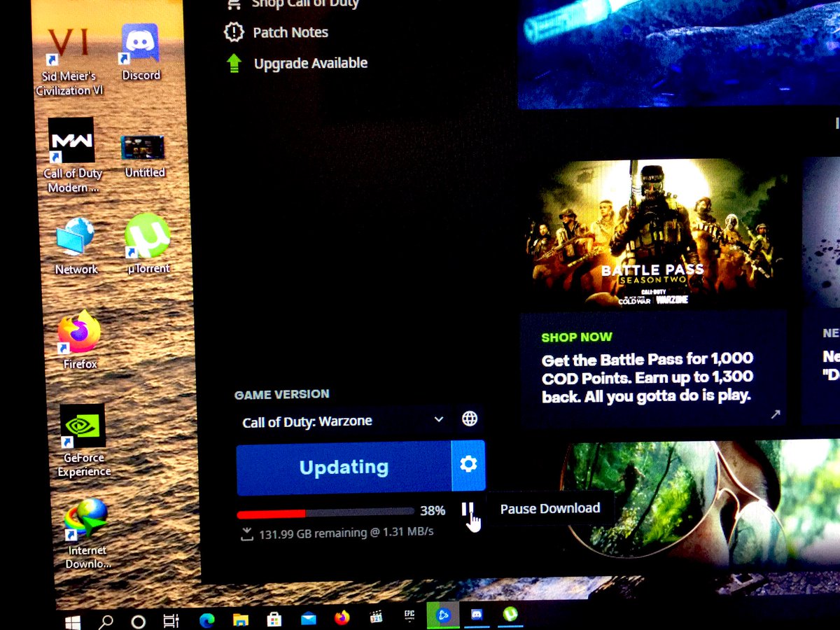This screenshot has height=630, width=840.
Task: Open taskbar search magnifier
Action: pyautogui.click(x=106, y=622)
